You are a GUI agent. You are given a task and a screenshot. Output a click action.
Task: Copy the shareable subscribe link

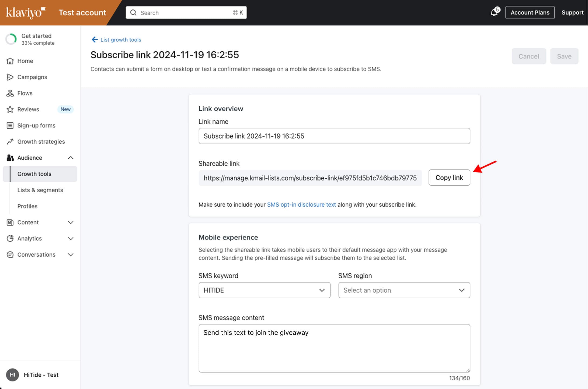pyautogui.click(x=449, y=177)
